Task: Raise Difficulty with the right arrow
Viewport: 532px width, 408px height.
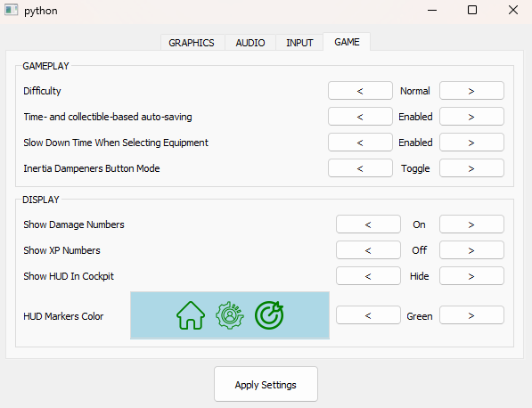Action: [471, 91]
